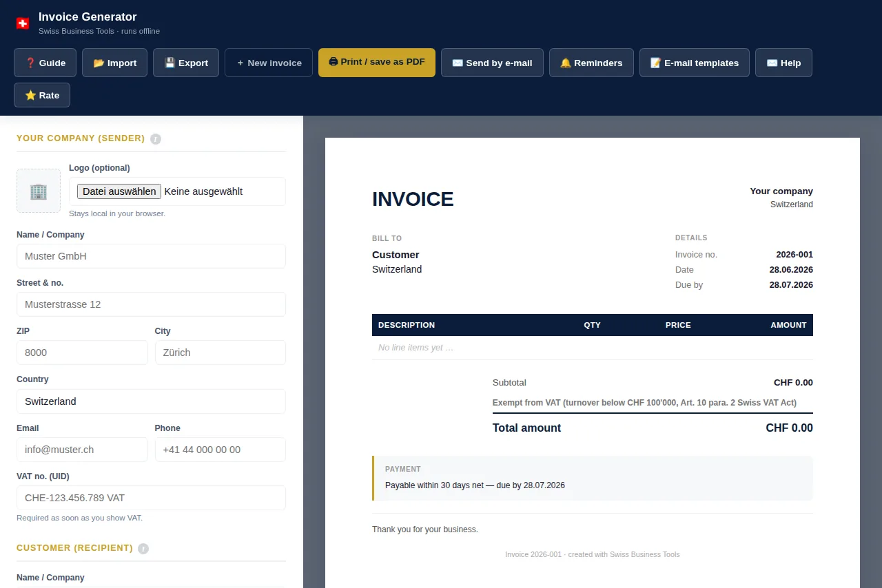Click the City input field
This screenshot has width=882, height=588.
[220, 353]
